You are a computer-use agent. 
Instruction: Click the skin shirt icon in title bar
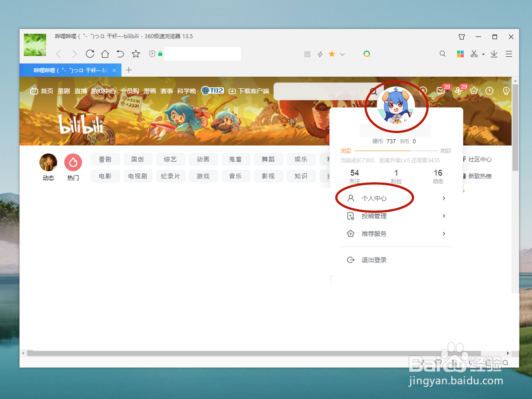[x=462, y=37]
